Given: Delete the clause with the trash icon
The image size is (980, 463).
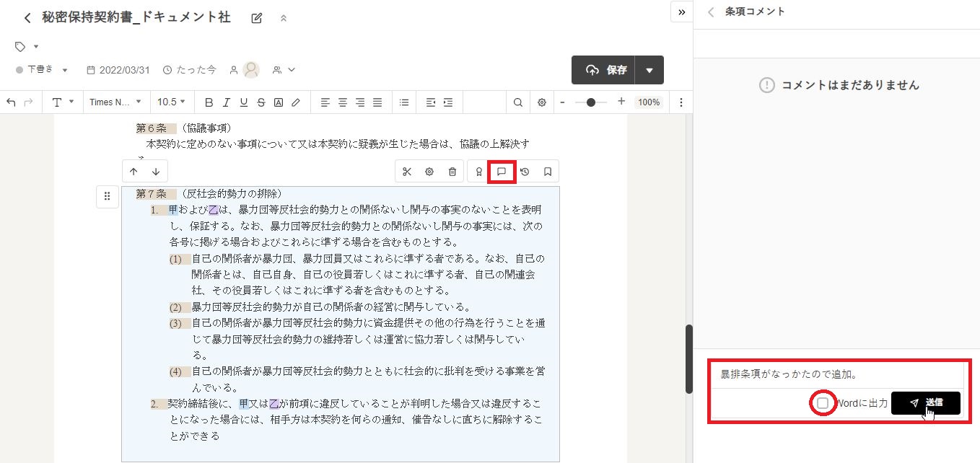Looking at the screenshot, I should pos(452,172).
